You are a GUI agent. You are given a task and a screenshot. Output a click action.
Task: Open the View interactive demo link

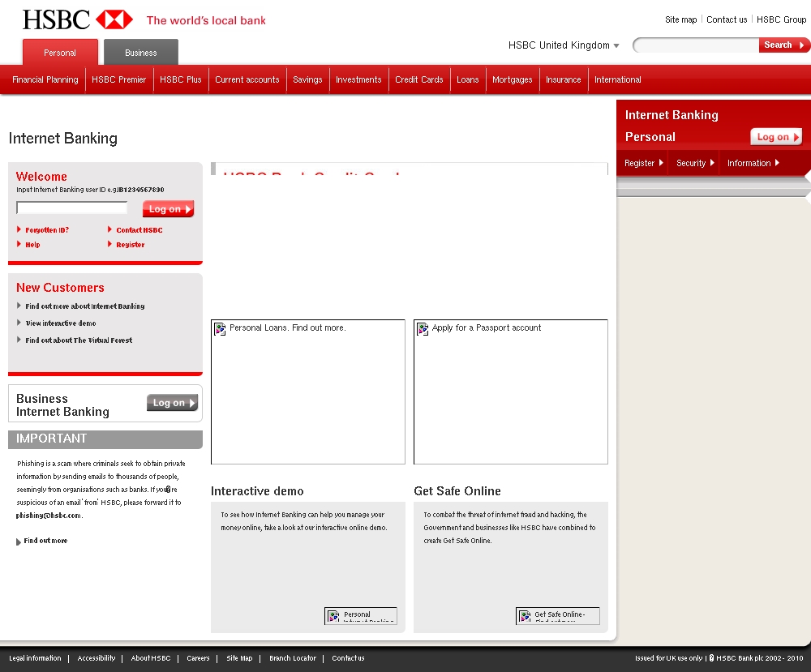coord(61,323)
